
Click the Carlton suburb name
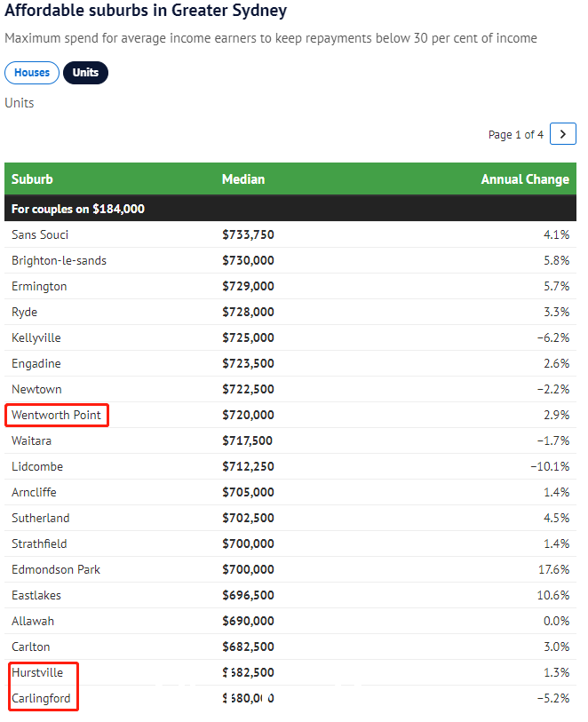coord(31,647)
